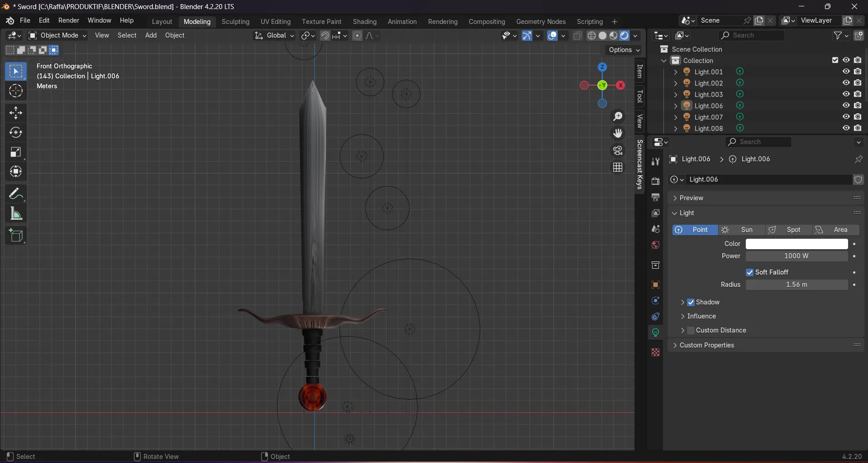
Task: Select the Move tool
Action: [16, 113]
